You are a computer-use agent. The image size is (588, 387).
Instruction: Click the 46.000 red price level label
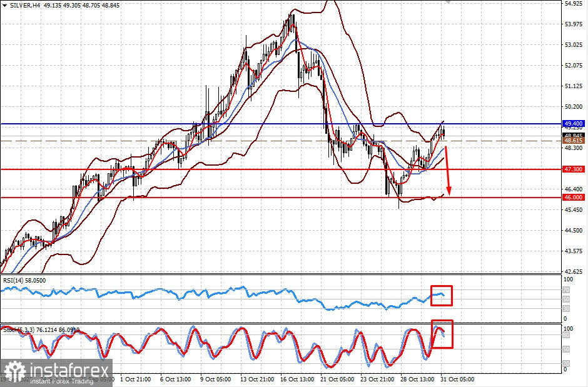point(574,198)
